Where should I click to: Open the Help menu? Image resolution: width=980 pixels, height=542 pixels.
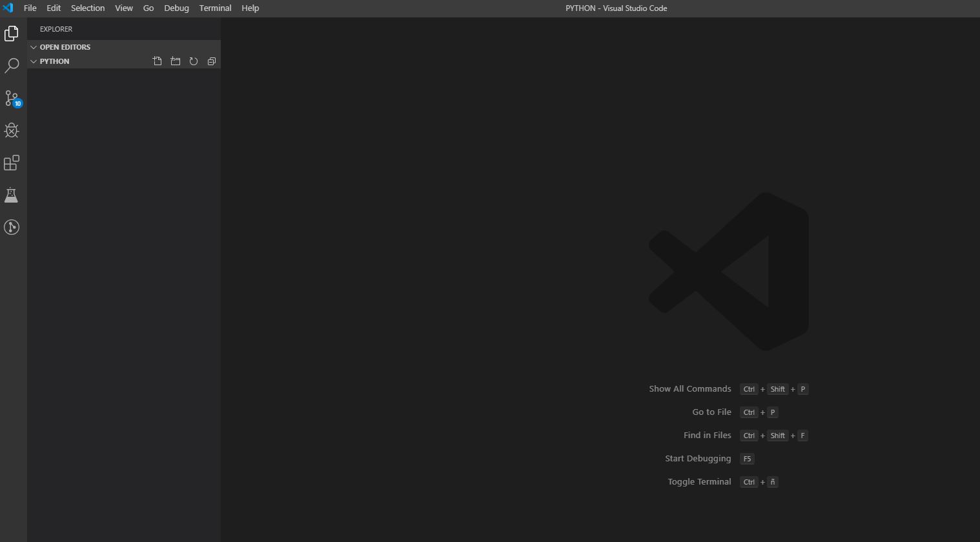250,8
